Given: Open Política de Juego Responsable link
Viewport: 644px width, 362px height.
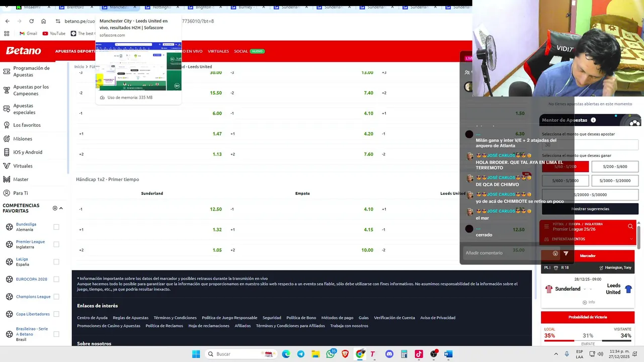Looking at the screenshot, I should (229, 318).
